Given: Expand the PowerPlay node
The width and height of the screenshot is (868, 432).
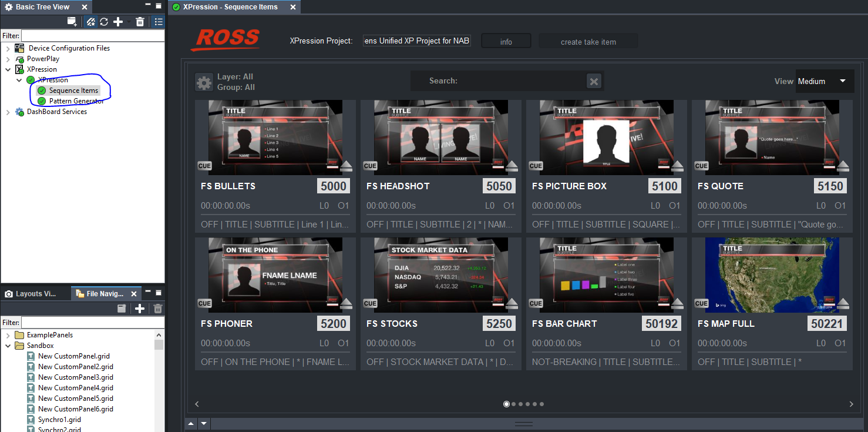Looking at the screenshot, I should [8, 59].
